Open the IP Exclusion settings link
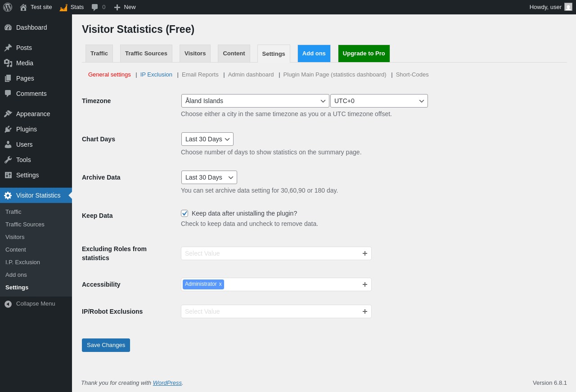 pos(156,75)
